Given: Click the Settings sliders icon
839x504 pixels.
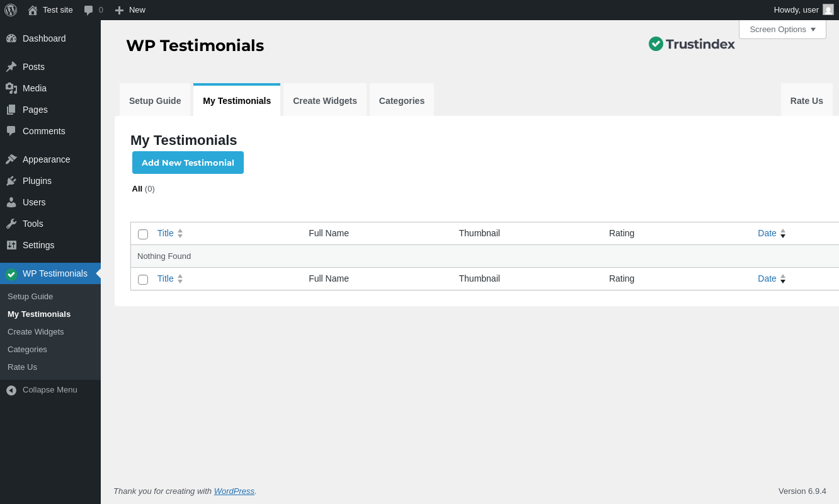Looking at the screenshot, I should (11, 245).
